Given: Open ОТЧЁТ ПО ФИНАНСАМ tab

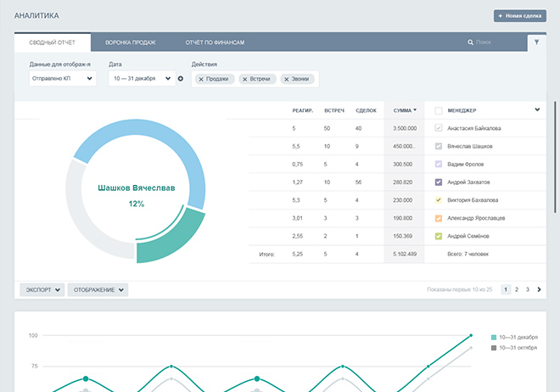Looking at the screenshot, I should (215, 42).
